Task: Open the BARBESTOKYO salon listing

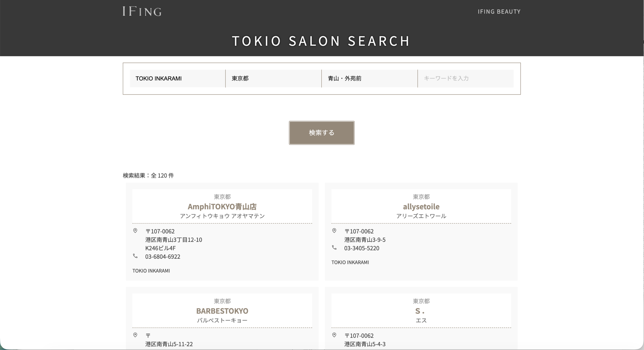Action: tap(222, 311)
